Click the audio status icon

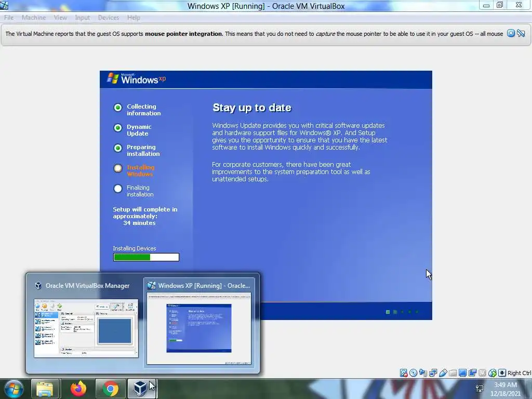[x=423, y=373]
